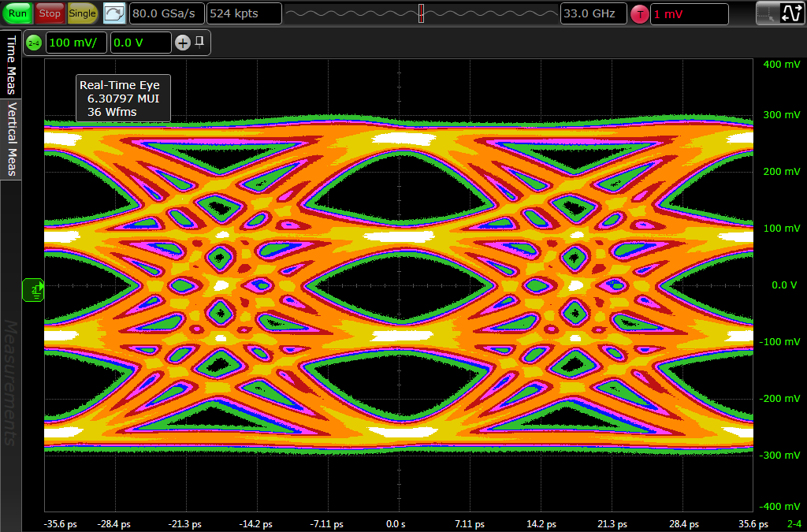Click the 2-4 label below the graticule
Image resolution: width=807 pixels, height=532 pixels.
point(794,524)
